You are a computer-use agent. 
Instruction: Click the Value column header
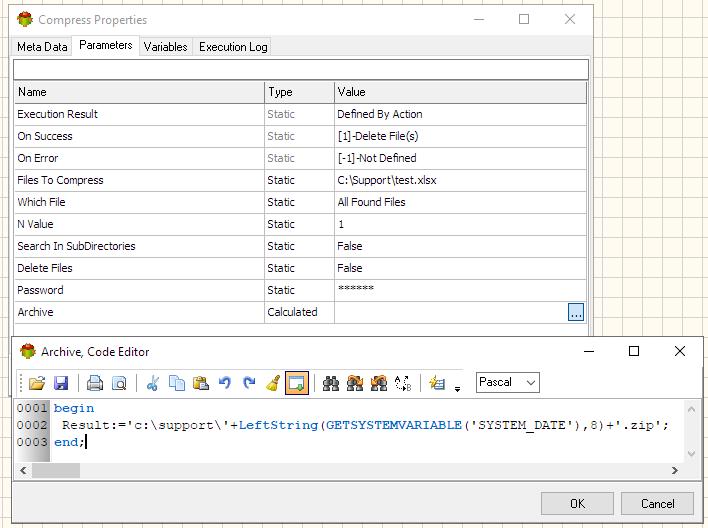pyautogui.click(x=460, y=92)
